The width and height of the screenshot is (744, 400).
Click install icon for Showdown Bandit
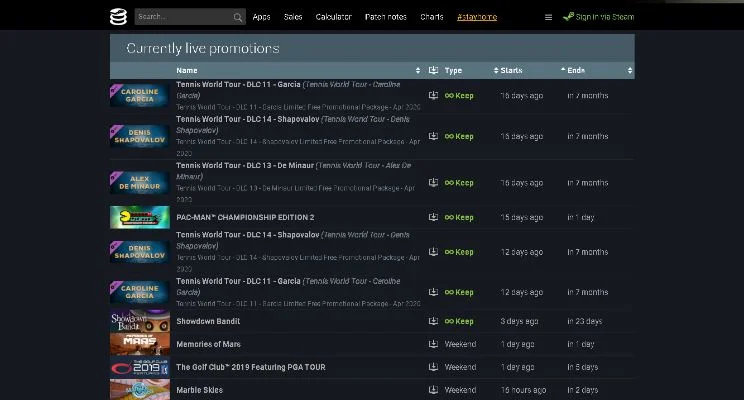pyautogui.click(x=433, y=321)
